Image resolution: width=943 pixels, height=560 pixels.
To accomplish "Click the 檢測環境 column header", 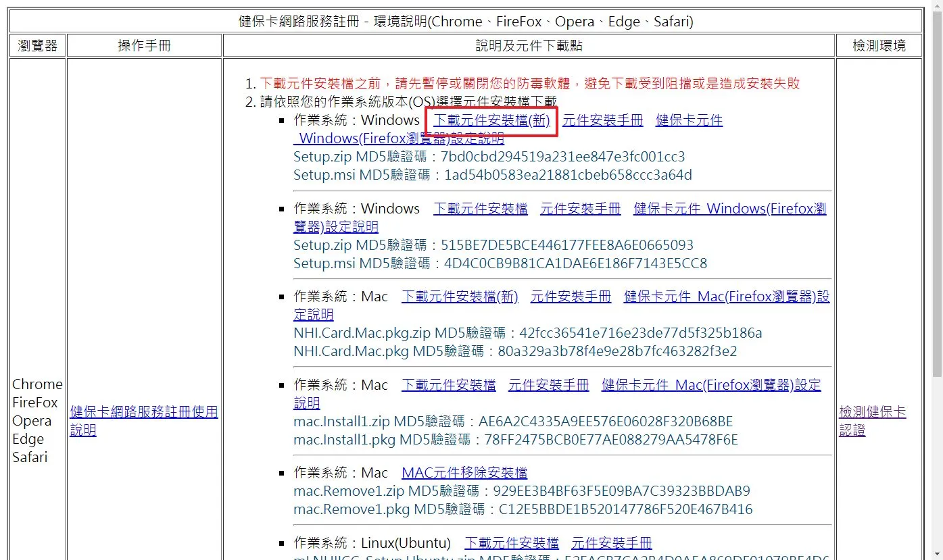I will [x=879, y=46].
